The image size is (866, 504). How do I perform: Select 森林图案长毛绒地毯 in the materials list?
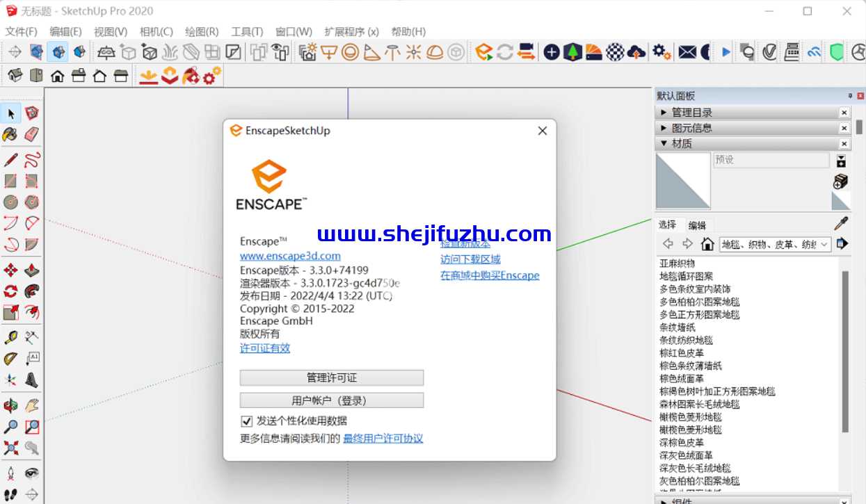click(700, 404)
